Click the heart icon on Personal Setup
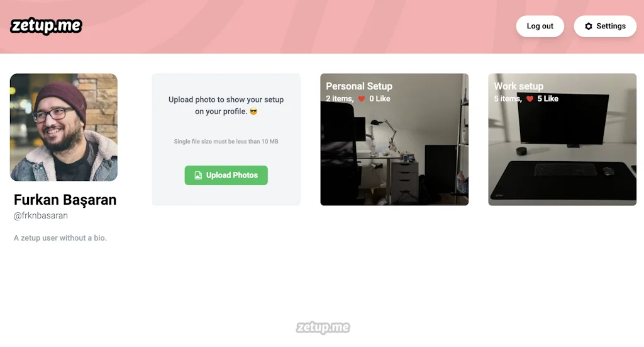Viewport: 644px width, 347px height. click(362, 99)
